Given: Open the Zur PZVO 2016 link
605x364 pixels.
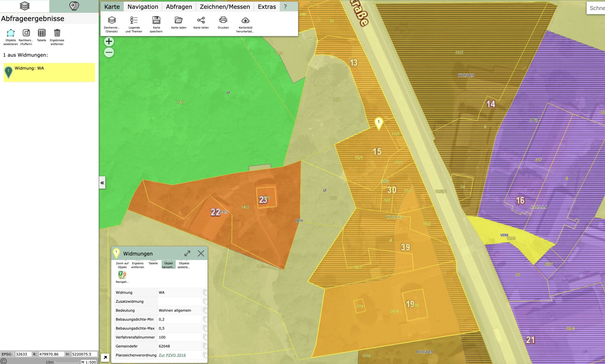Looking at the screenshot, I should pos(172,355).
